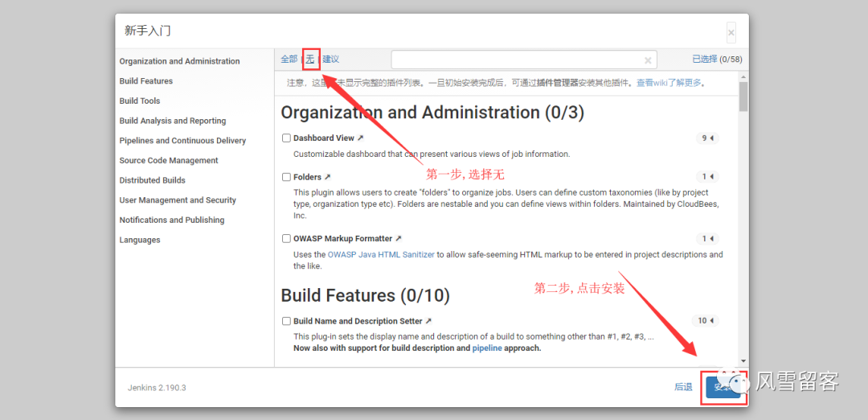868x420 pixels.
Task: Enable the OWASP Markup Formatter checkbox
Action: point(286,239)
